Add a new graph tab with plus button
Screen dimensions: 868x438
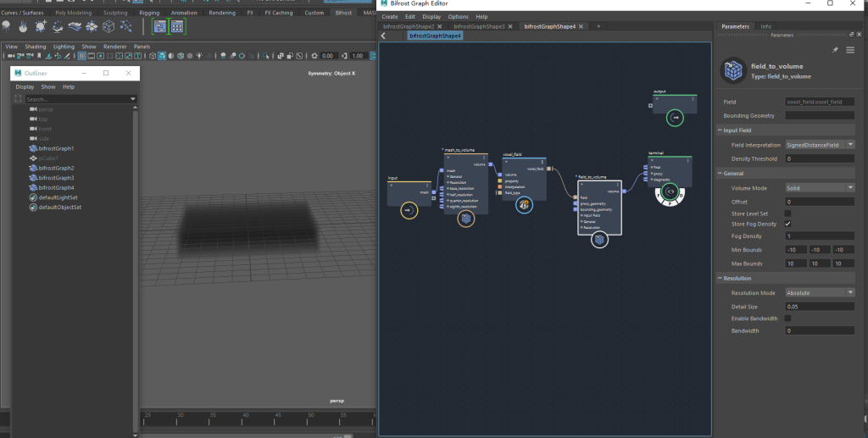[x=598, y=26]
